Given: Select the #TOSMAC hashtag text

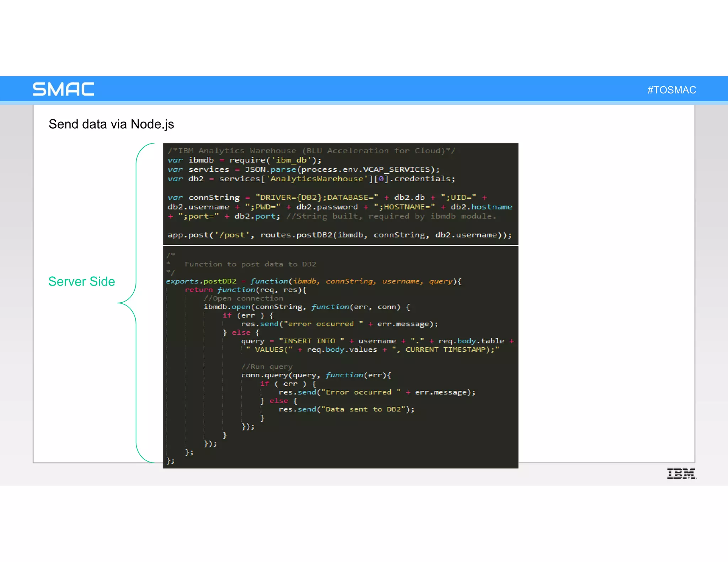Looking at the screenshot, I should click(x=671, y=90).
